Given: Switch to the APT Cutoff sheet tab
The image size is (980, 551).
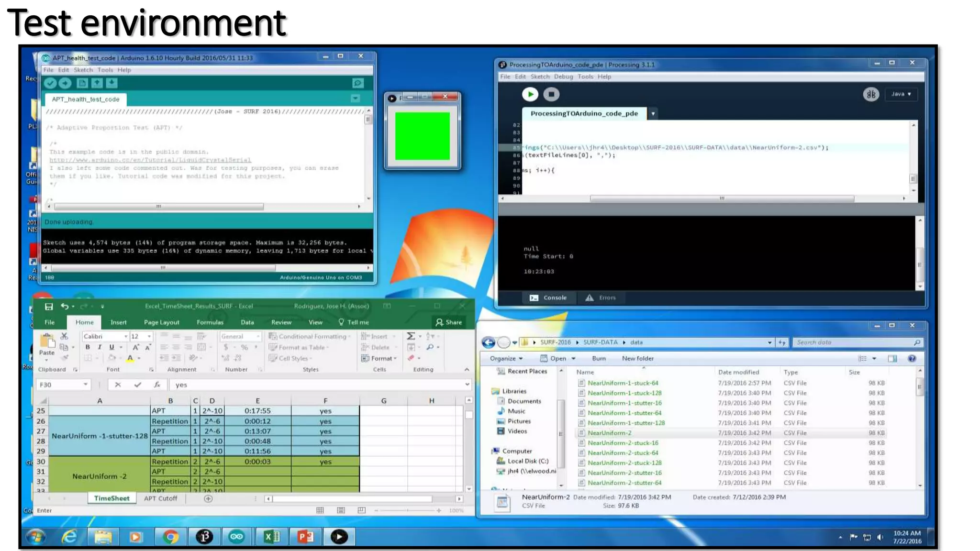Looking at the screenshot, I should tap(160, 498).
